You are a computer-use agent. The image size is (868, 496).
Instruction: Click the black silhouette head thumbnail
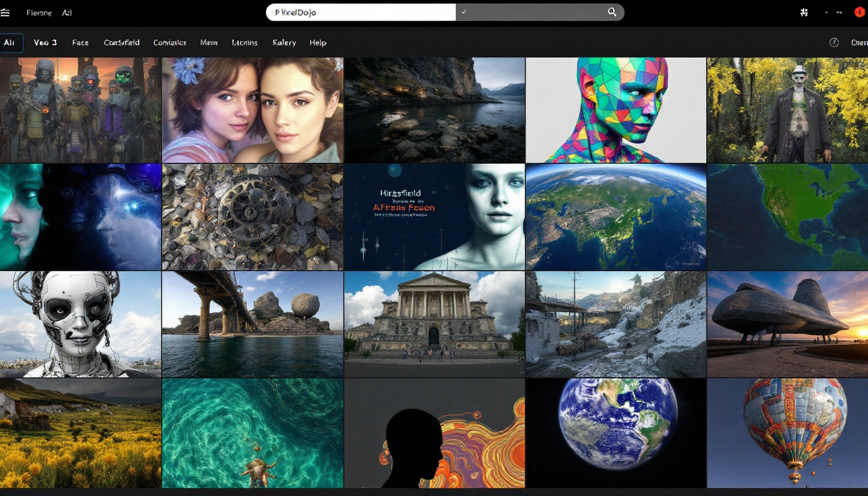(434, 433)
